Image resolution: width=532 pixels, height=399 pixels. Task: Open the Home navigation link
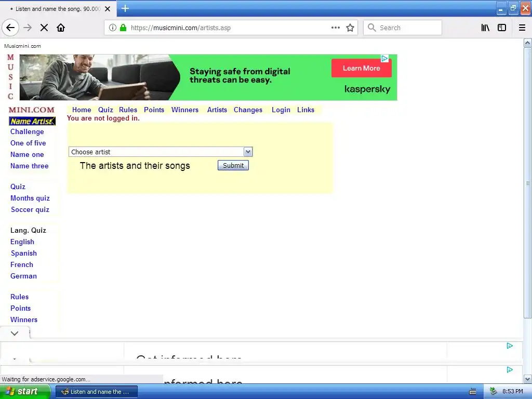tap(82, 110)
